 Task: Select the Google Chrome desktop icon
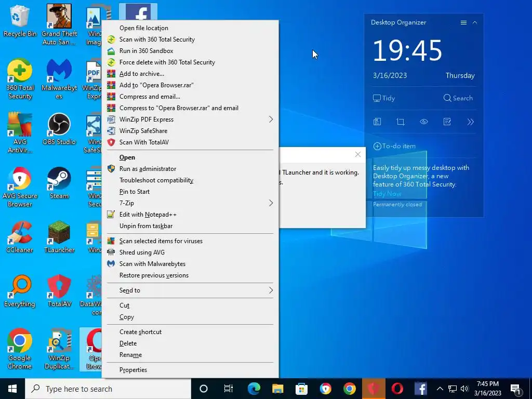click(20, 349)
